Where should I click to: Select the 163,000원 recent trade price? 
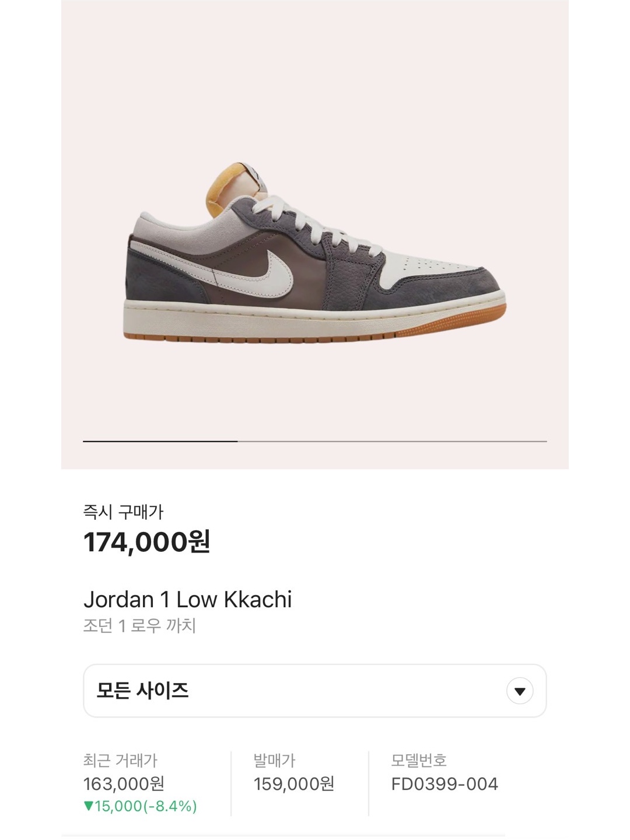pos(124,783)
